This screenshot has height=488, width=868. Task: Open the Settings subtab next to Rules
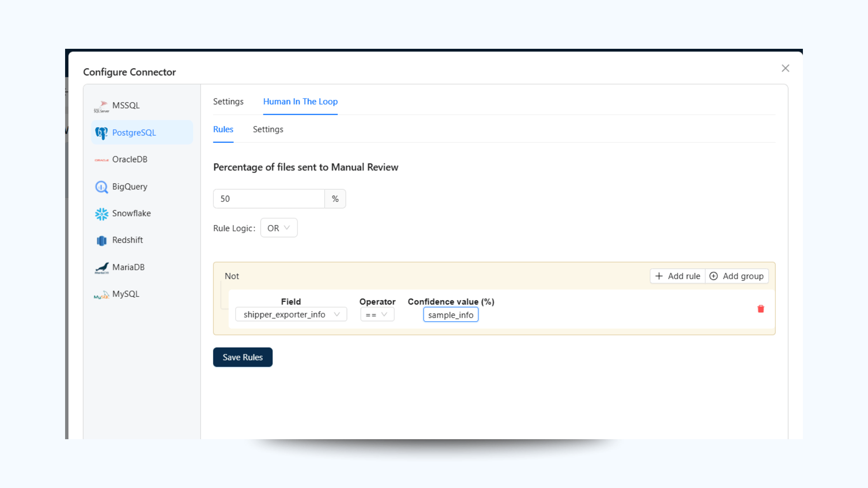pos(268,129)
